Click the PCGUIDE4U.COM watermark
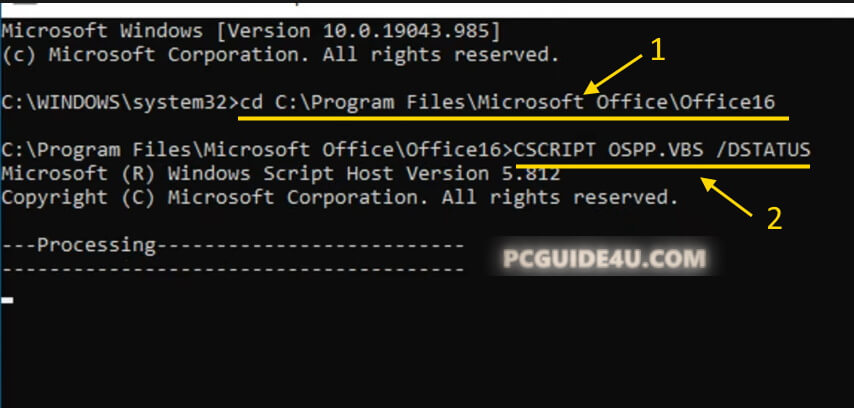 click(601, 260)
